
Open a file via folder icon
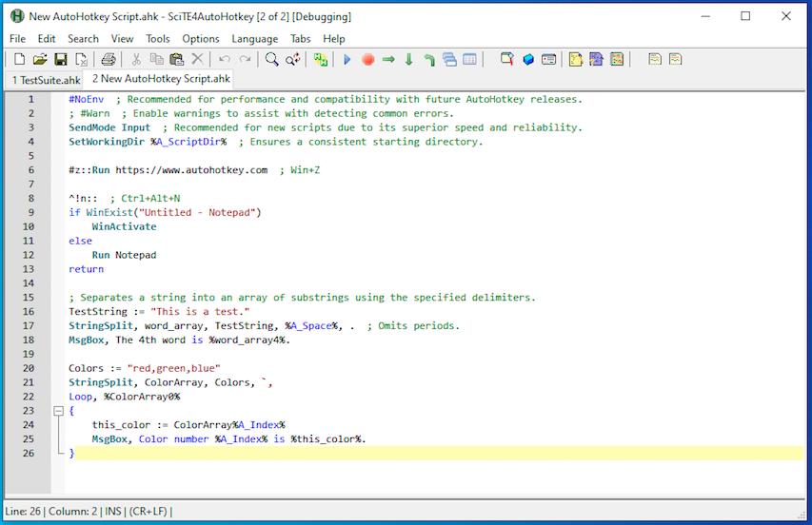pos(40,60)
